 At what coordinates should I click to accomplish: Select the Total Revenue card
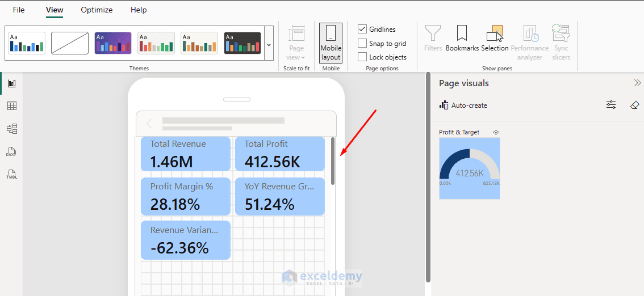186,154
